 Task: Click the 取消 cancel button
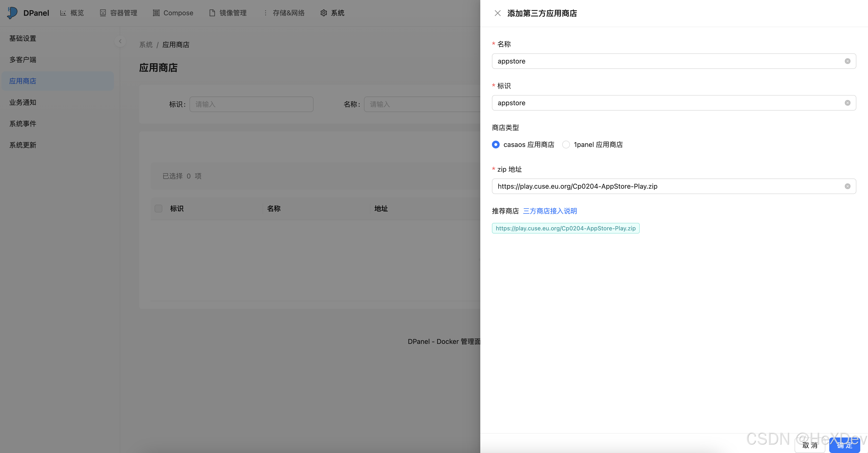(x=810, y=445)
